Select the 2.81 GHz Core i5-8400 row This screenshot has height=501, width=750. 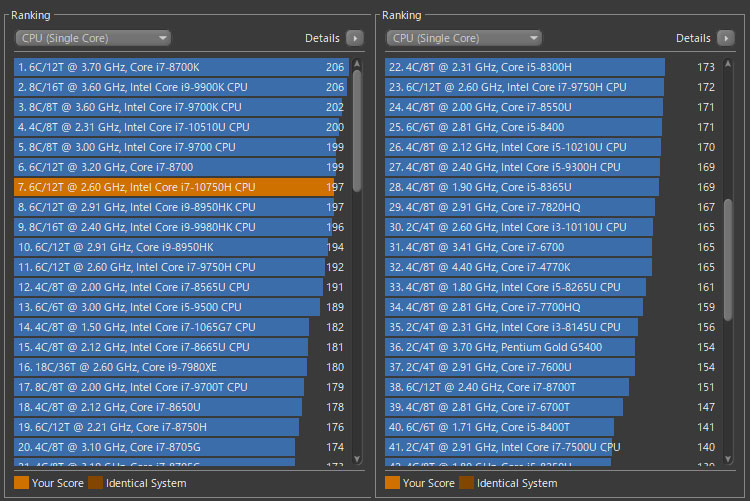pos(552,127)
